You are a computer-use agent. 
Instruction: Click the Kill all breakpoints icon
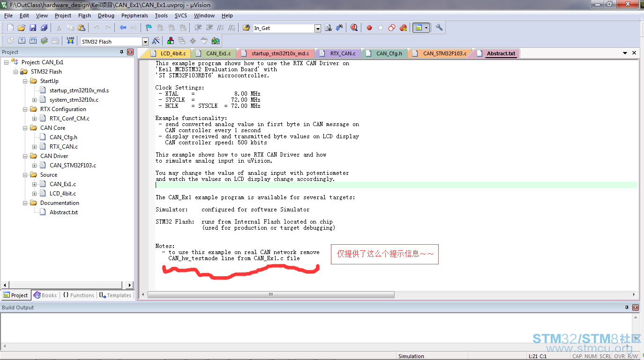[x=403, y=28]
